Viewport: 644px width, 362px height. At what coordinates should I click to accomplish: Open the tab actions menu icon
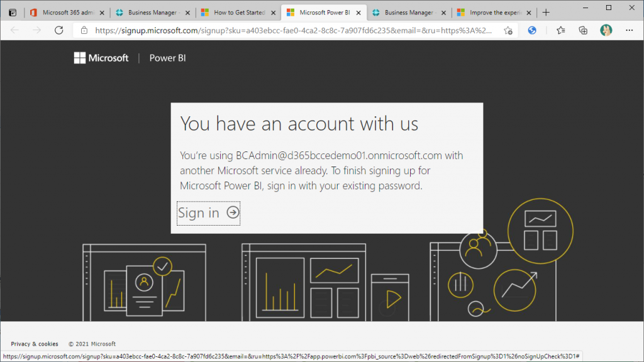(x=13, y=13)
